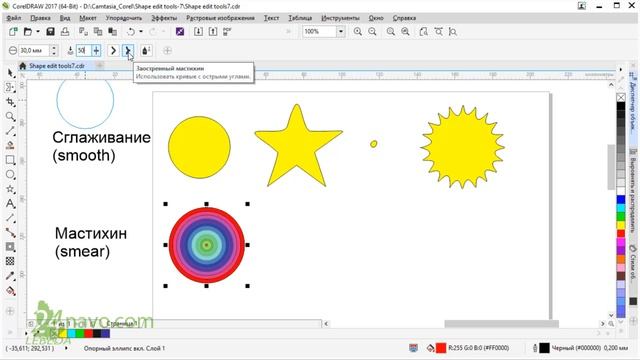The image size is (640, 360).
Task: Open the Эффекты menu
Action: (x=164, y=18)
